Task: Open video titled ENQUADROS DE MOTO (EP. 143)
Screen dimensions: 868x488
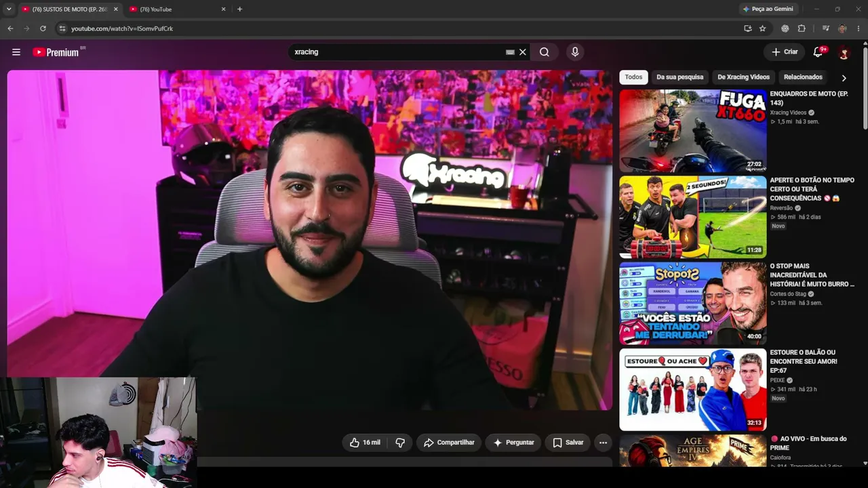Action: pyautogui.click(x=809, y=98)
